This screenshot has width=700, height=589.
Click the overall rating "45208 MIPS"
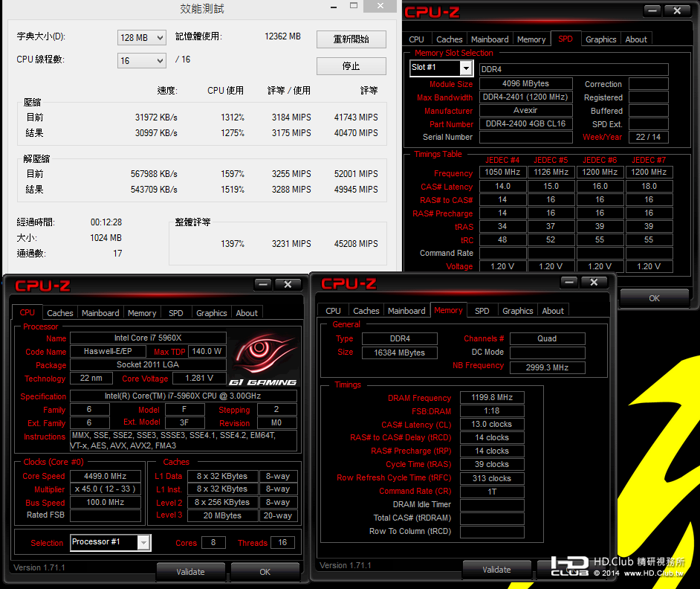pyautogui.click(x=356, y=244)
